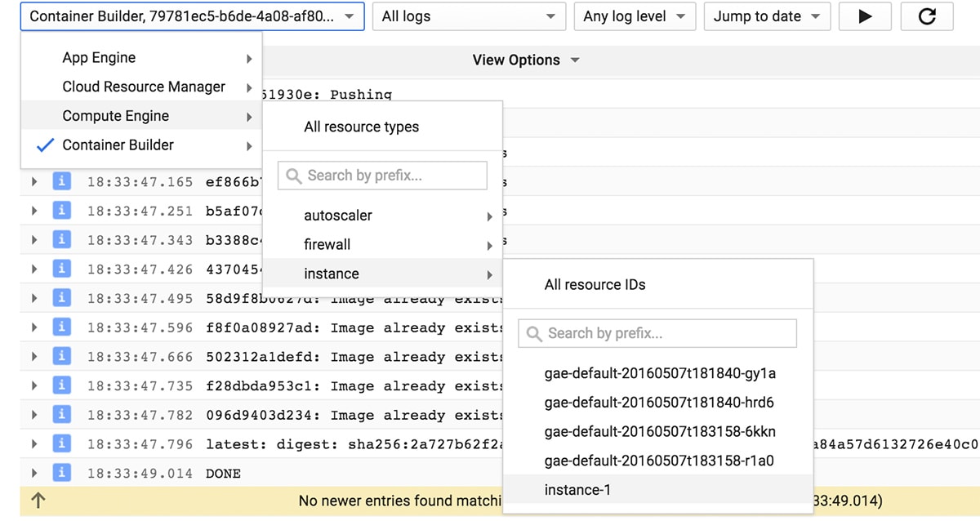This screenshot has height=521, width=980.
Task: Click the info severity icon for 18:33:47.782
Action: click(x=60, y=414)
